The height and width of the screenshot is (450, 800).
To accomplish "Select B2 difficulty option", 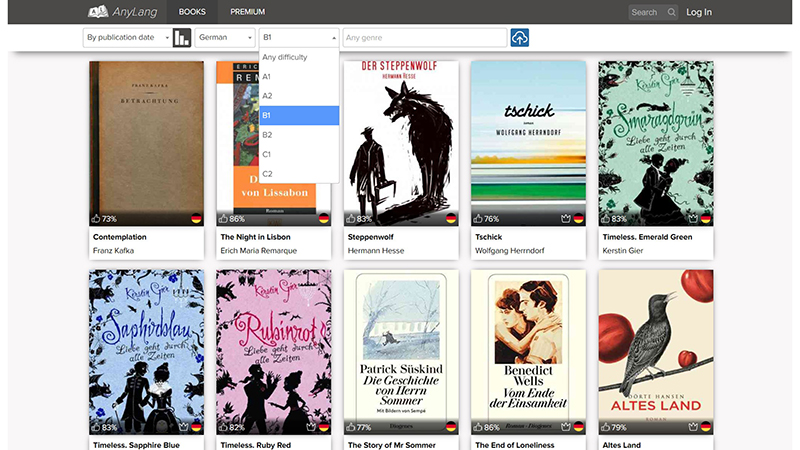I will coord(299,135).
